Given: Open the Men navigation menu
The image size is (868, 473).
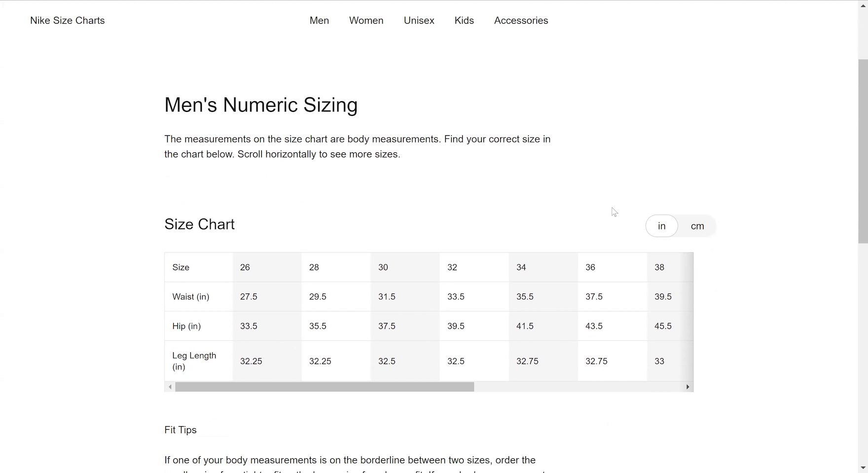Looking at the screenshot, I should 319,20.
